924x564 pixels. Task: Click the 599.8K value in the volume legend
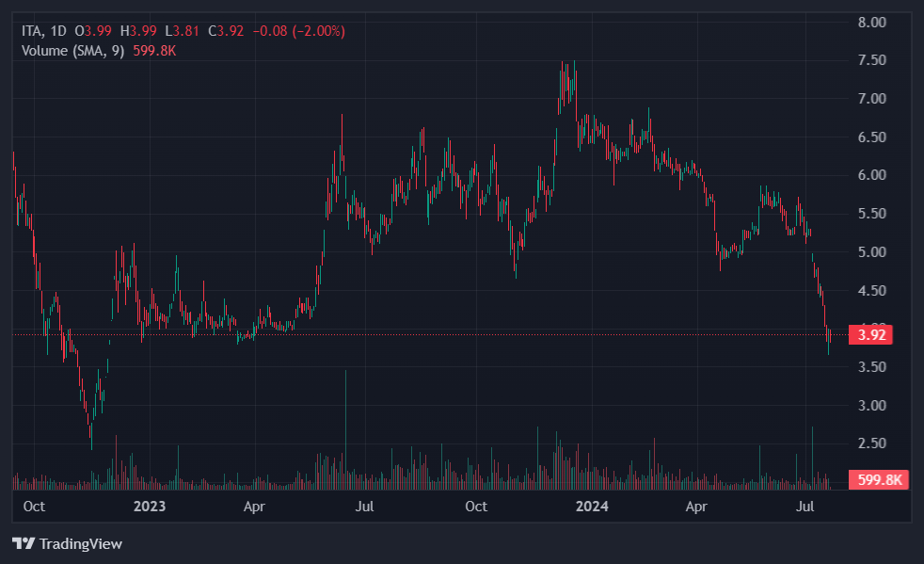156,51
